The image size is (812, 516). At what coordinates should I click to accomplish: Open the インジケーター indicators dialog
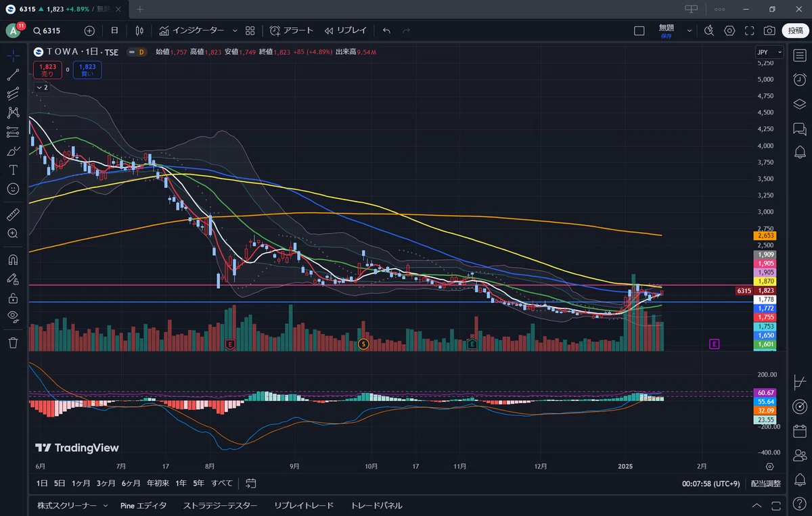coord(192,30)
